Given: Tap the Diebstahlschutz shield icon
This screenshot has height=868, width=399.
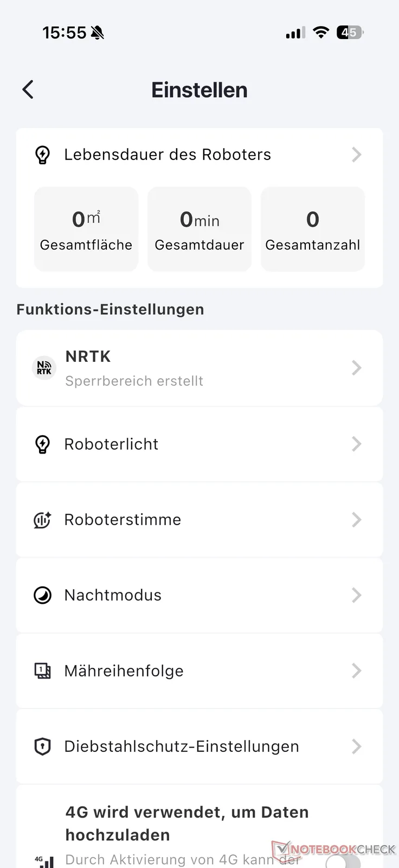Looking at the screenshot, I should tap(42, 746).
